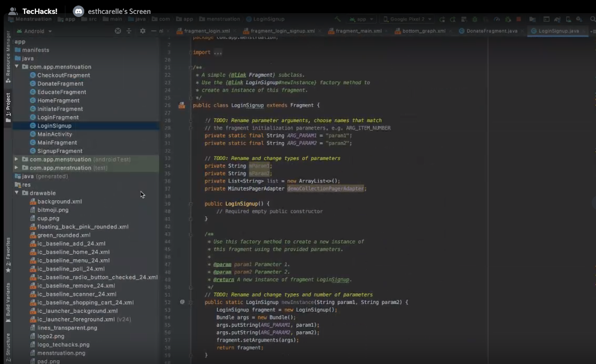Open Project panel gear settings
The height and width of the screenshot is (364, 596).
click(142, 31)
